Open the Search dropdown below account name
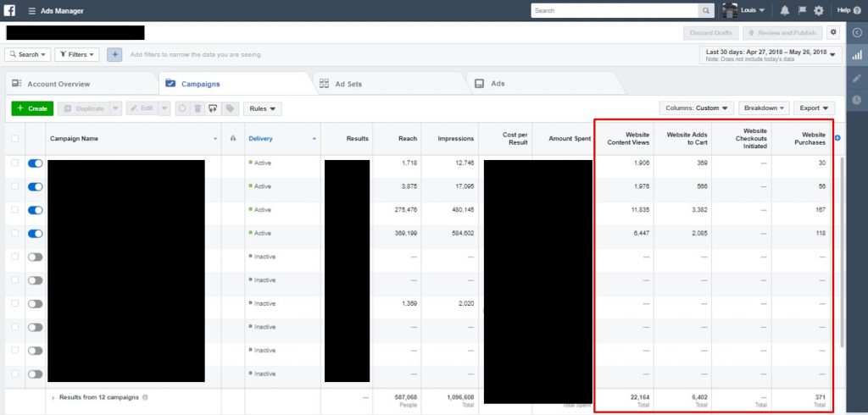Image resolution: width=868 pixels, height=415 pixels. pos(28,54)
